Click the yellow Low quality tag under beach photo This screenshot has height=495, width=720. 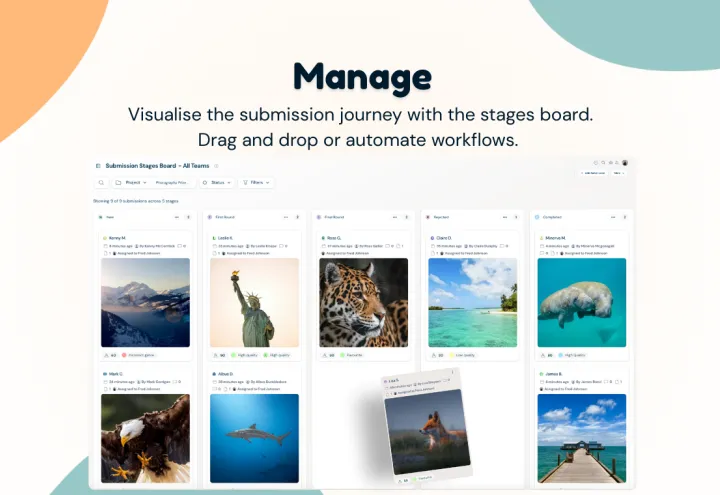(x=462, y=355)
